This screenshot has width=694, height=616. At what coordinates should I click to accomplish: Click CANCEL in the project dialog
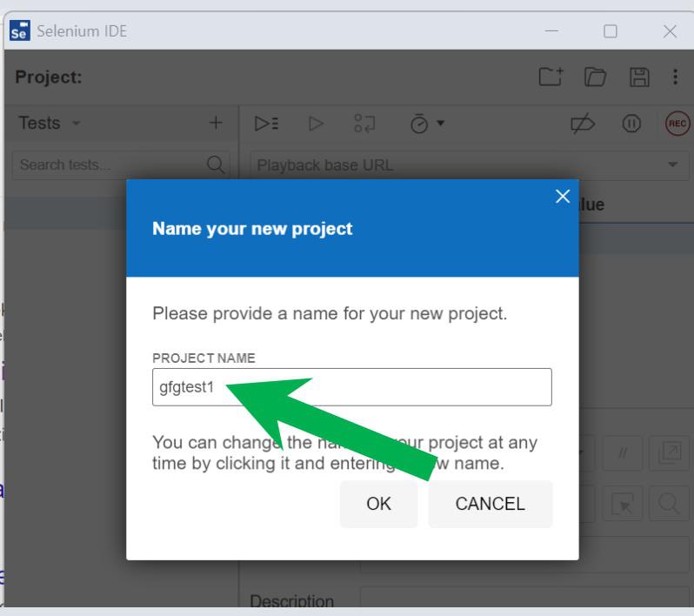coord(490,504)
